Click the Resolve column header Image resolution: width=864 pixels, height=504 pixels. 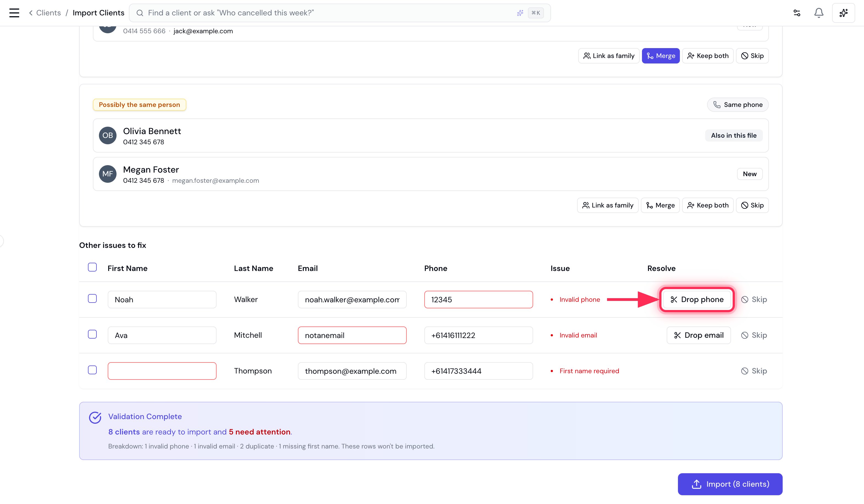[x=661, y=268]
